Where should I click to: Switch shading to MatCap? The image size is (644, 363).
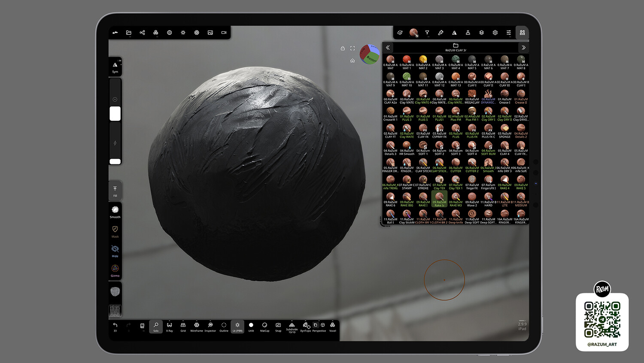[264, 327]
